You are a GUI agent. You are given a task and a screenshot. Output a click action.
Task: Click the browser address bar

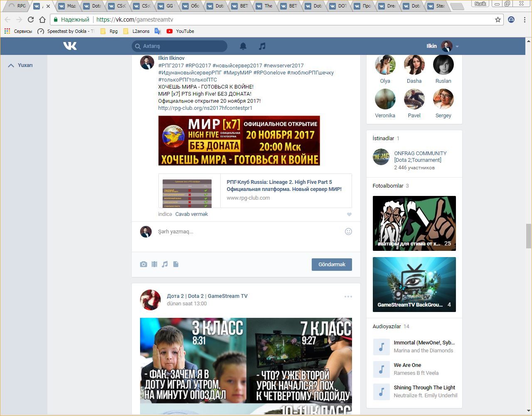[274, 20]
